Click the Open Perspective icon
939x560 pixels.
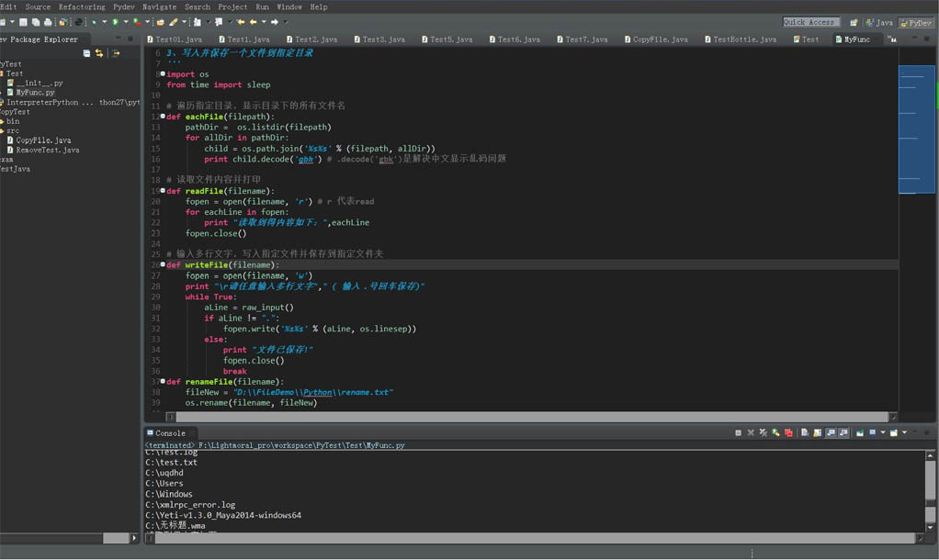[x=854, y=22]
